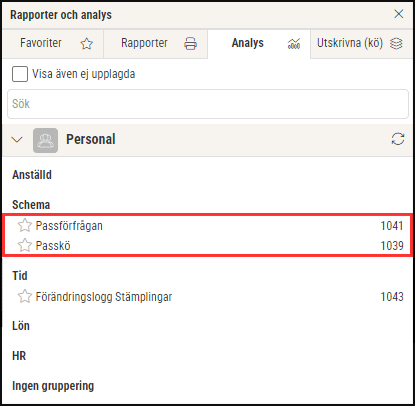The width and height of the screenshot is (415, 406).
Task: Close the Rapporter och analys panel
Action: pyautogui.click(x=399, y=14)
